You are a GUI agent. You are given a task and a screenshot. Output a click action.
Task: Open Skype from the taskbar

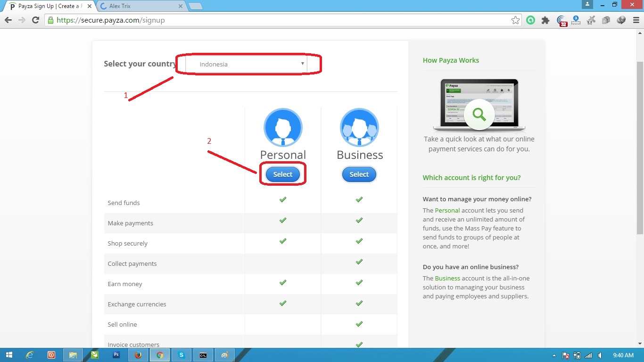pyautogui.click(x=182, y=355)
